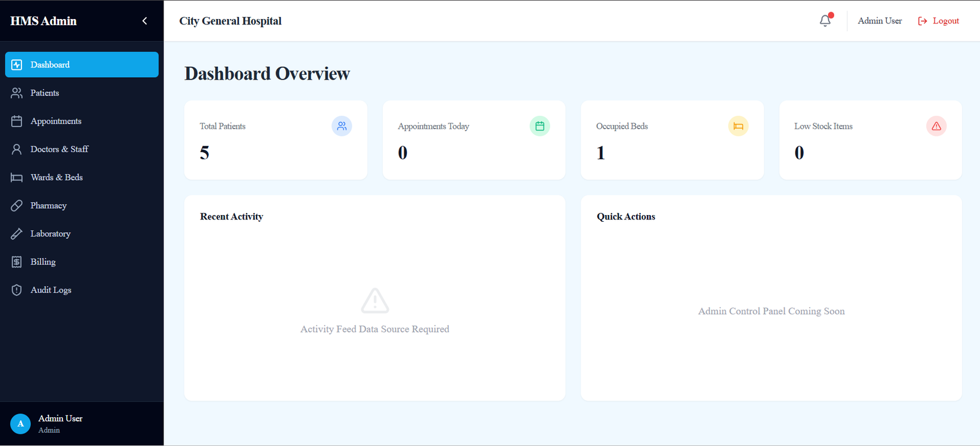980x446 pixels.
Task: Collapse the sidebar with the chevron arrow
Action: pos(145,21)
